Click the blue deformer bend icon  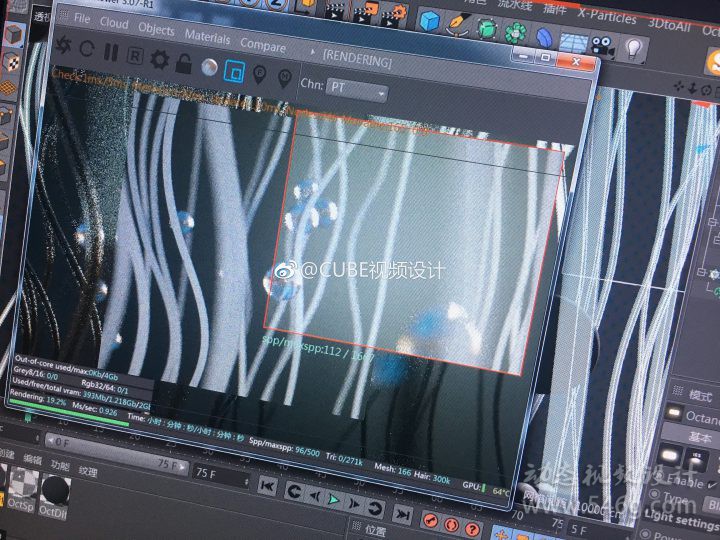pyautogui.click(x=545, y=38)
